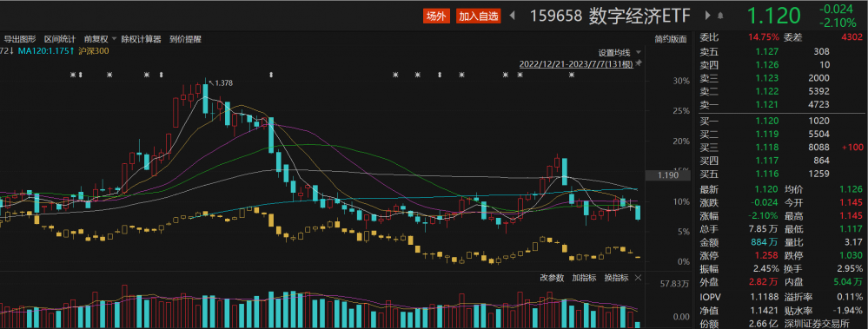Toggle the 沪深300 overlay label
This screenshot has height=329, width=868.
[x=94, y=51]
